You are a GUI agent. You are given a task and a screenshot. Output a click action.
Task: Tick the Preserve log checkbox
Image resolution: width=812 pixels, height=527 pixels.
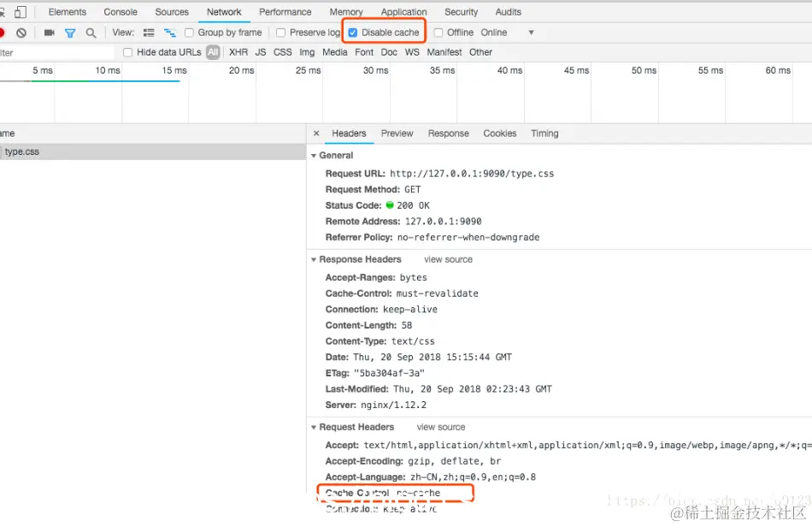click(280, 33)
